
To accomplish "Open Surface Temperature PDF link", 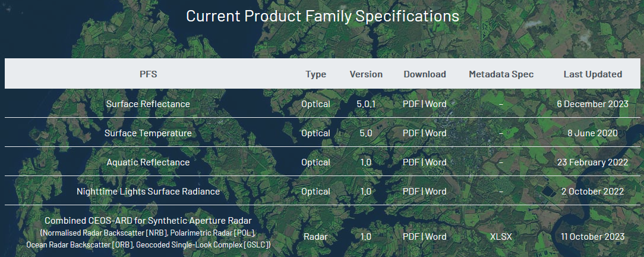I will tap(411, 133).
